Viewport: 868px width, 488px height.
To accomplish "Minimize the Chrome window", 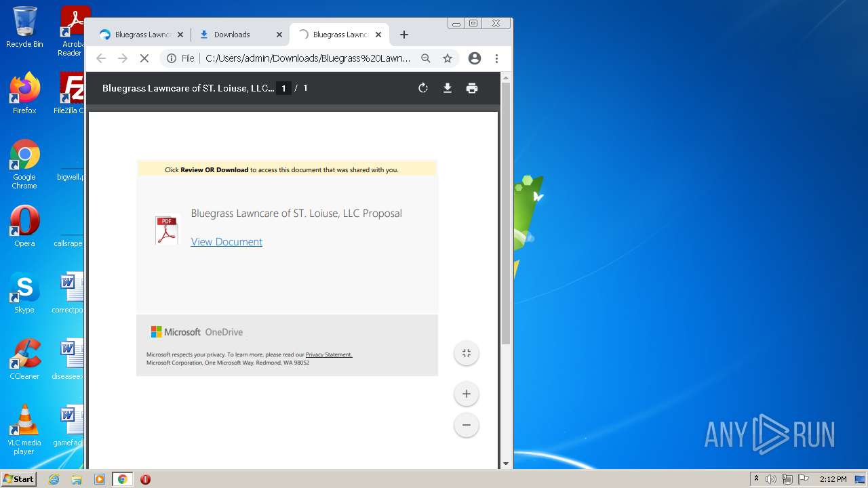I will click(x=456, y=24).
